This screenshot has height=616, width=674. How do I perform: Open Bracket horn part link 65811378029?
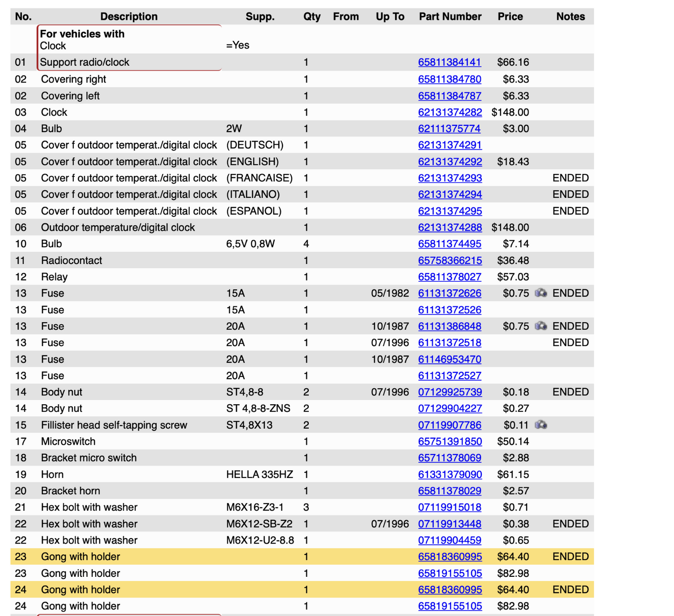pyautogui.click(x=450, y=491)
